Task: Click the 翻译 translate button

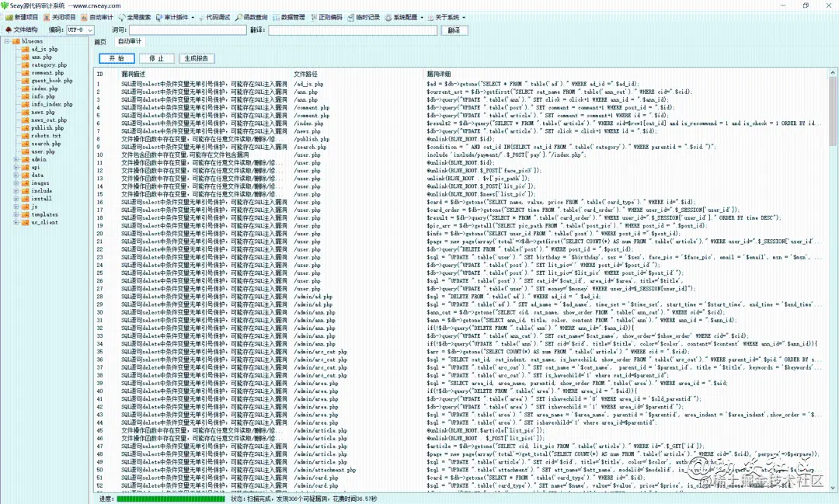Action: 454,30
